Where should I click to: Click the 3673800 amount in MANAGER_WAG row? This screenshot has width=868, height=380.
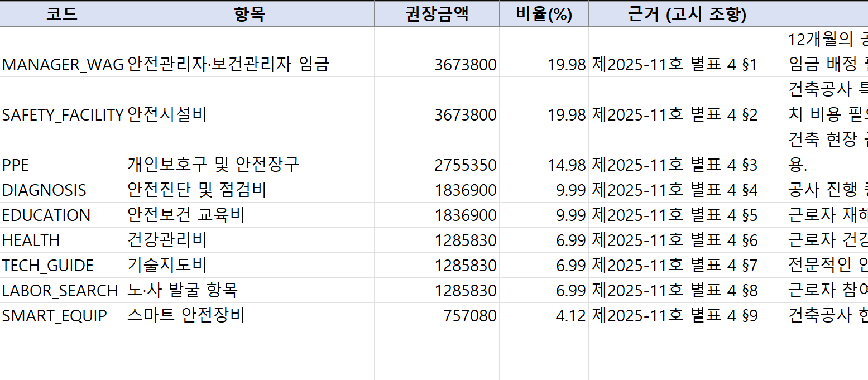click(x=437, y=52)
